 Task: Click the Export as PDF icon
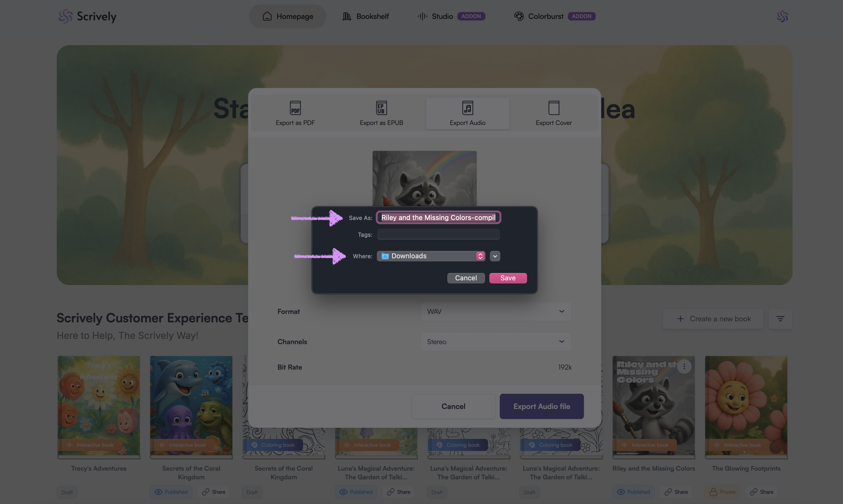point(295,108)
